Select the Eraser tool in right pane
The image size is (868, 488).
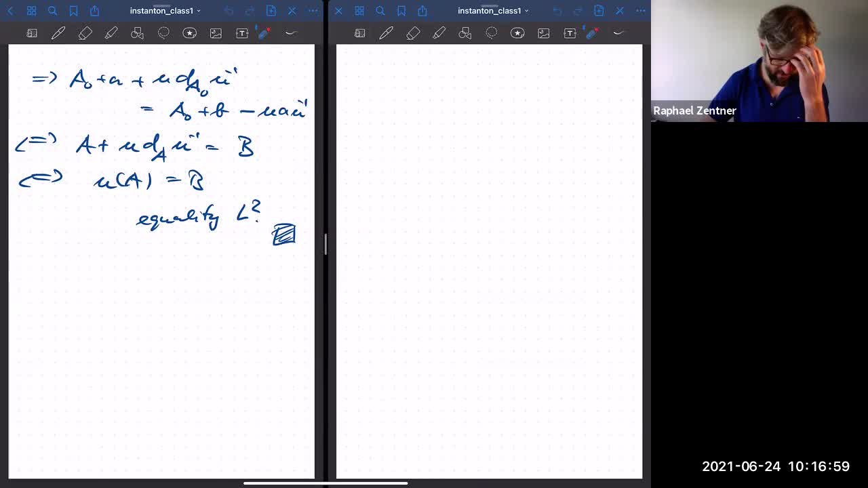(413, 33)
